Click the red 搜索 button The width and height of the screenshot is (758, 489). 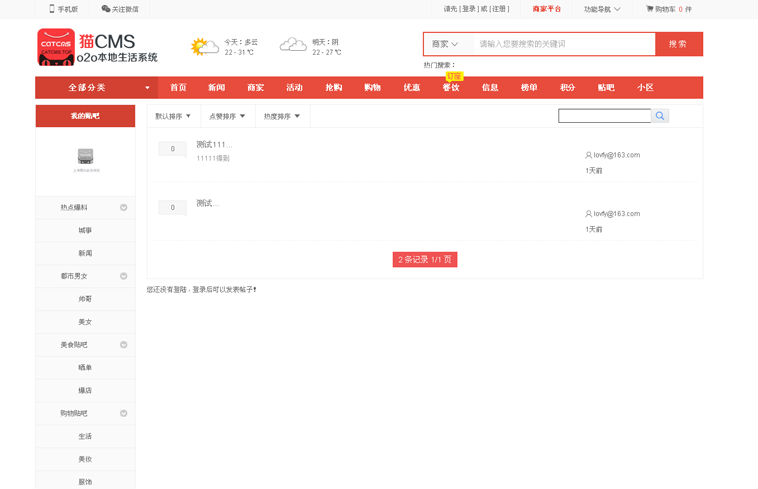coord(678,44)
